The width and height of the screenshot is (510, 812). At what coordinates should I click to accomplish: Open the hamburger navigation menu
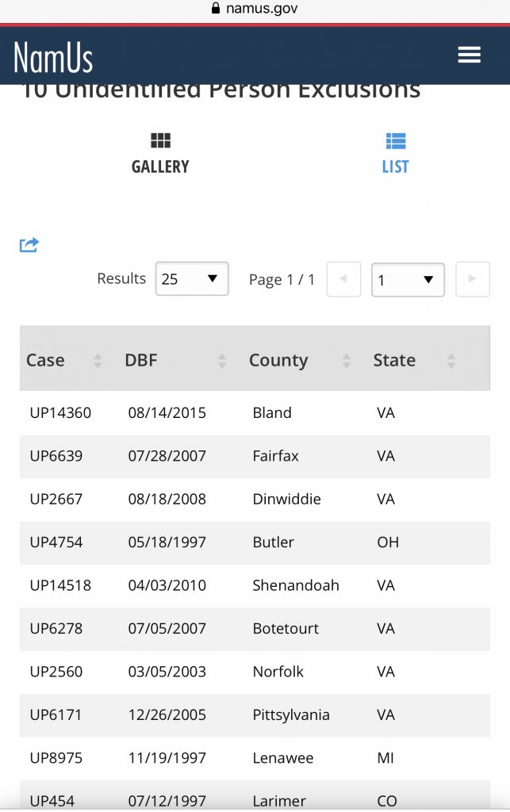469,55
